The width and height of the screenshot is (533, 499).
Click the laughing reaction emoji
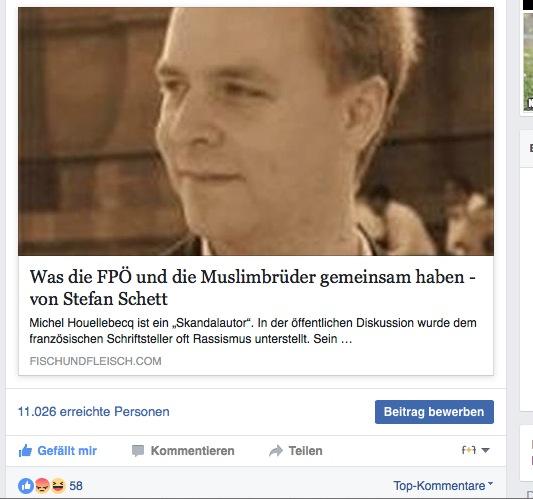click(58, 486)
